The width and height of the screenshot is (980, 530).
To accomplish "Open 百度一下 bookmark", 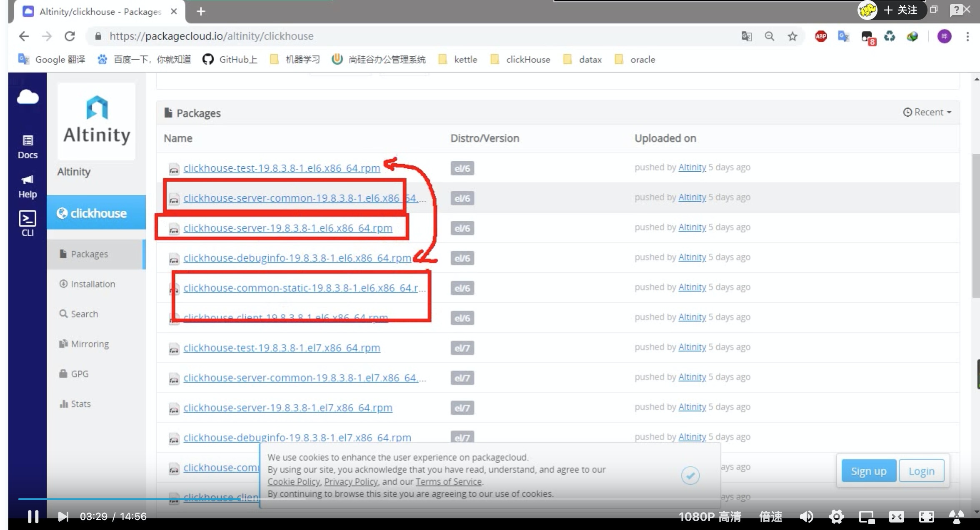I will 144,60.
